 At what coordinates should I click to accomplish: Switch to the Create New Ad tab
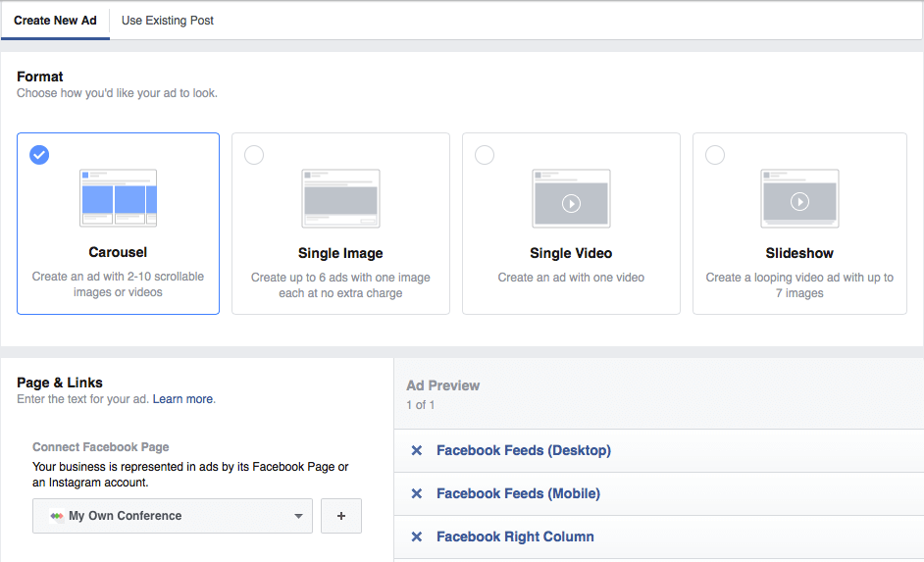click(55, 20)
